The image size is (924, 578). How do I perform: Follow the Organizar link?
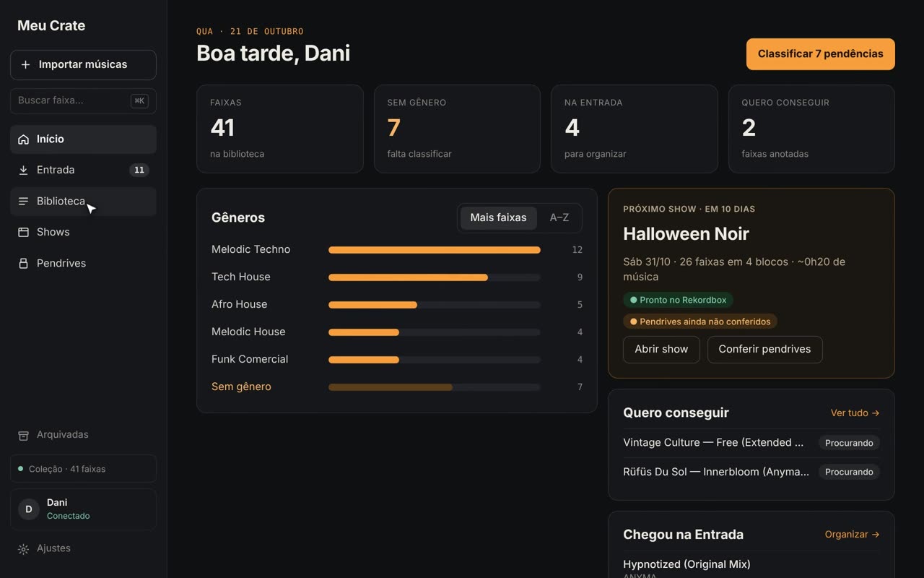pyautogui.click(x=852, y=535)
